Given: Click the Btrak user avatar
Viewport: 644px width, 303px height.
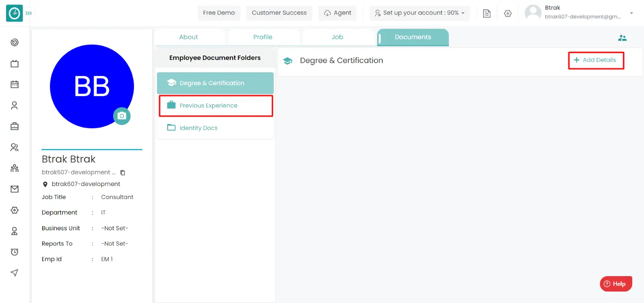Looking at the screenshot, I should pos(533,12).
